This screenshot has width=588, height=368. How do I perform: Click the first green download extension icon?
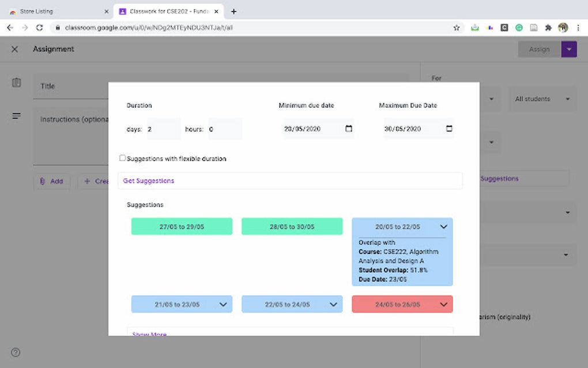pos(475,27)
